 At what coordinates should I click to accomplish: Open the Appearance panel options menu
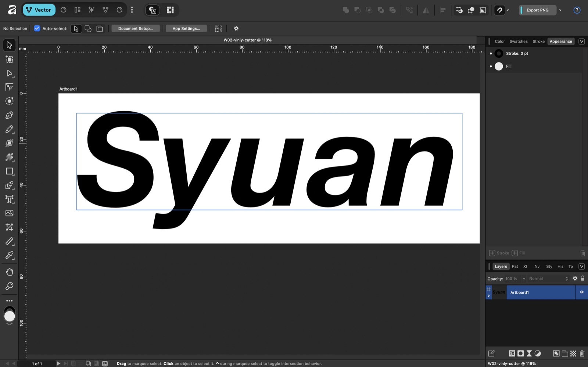pos(582,42)
